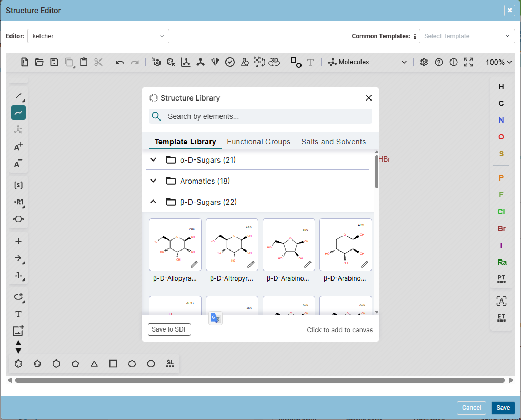Click the Aromatize toolbar icon
Viewport: 521px width, 420px height.
156,62
